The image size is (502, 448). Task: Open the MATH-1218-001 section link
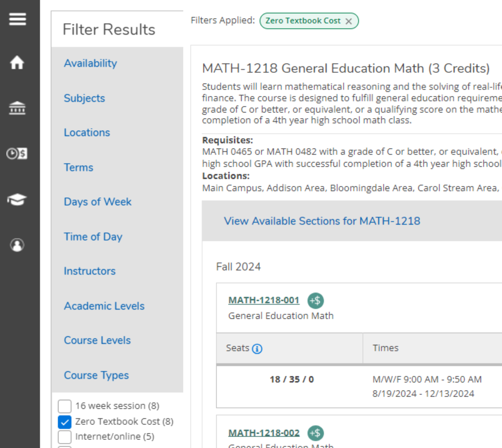pos(264,300)
